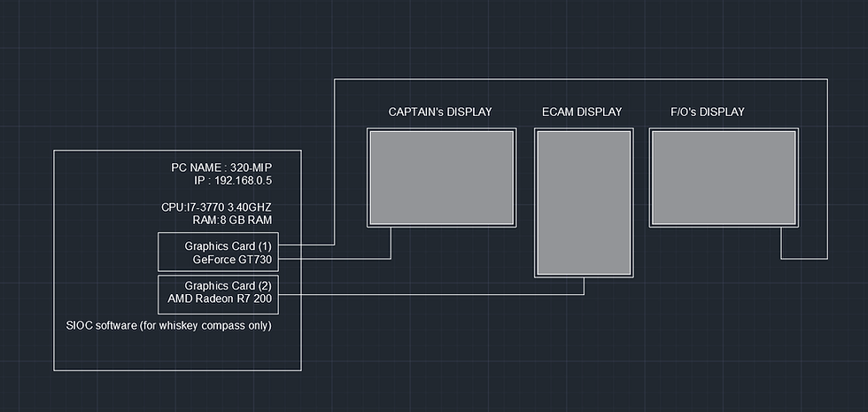
Task: Select the 'Graphics Card (2)' text
Action: (229, 285)
